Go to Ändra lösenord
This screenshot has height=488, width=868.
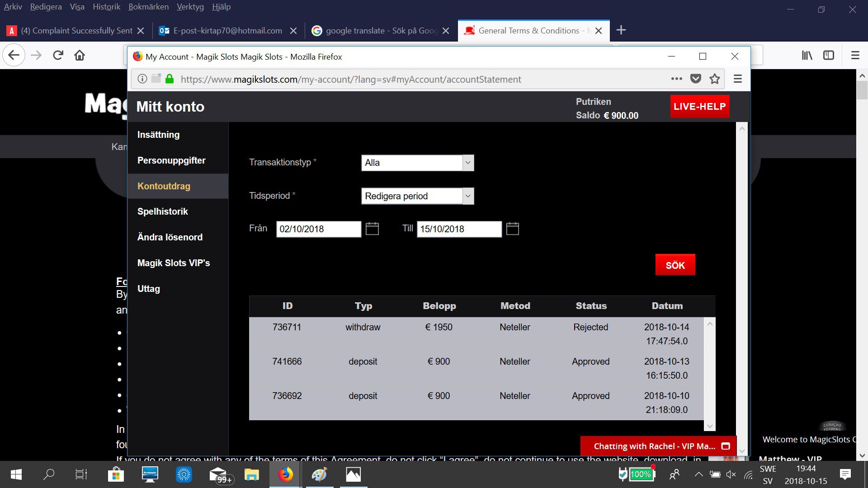pyautogui.click(x=170, y=237)
